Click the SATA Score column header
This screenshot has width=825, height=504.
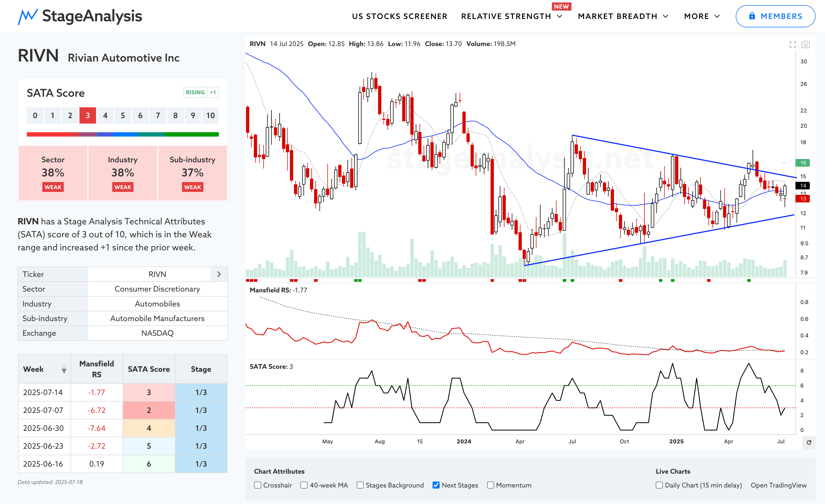[149, 369]
